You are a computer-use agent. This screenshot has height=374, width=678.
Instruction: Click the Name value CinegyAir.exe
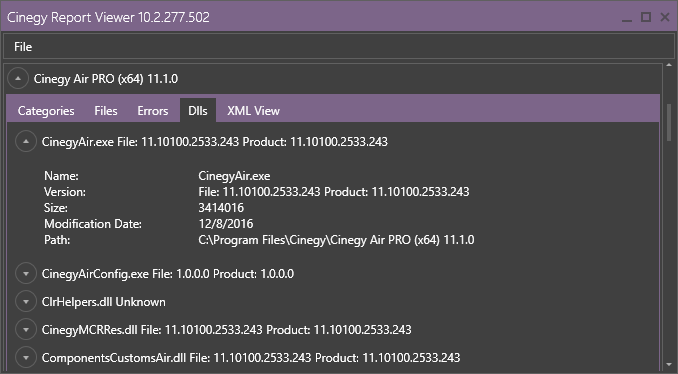tap(234, 176)
